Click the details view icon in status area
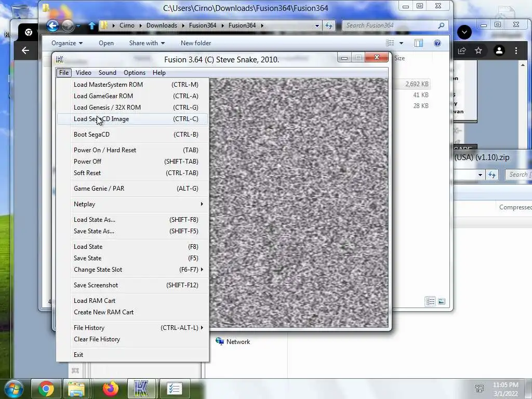 (x=430, y=301)
